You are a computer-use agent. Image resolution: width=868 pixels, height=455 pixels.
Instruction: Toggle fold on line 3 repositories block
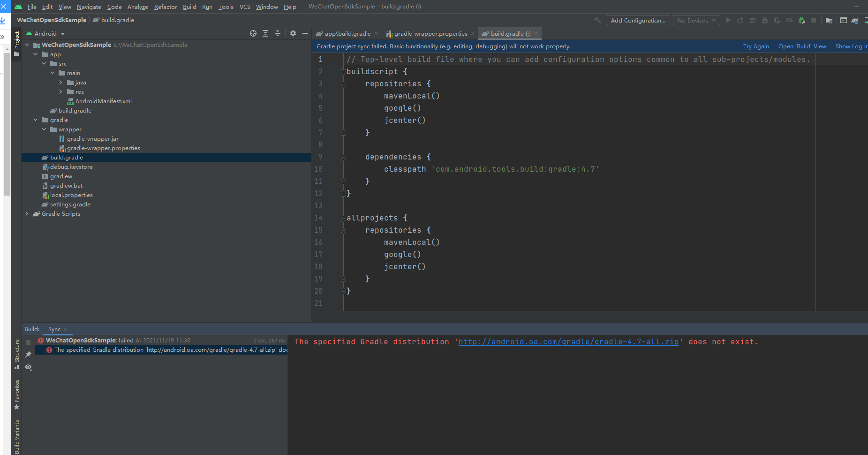(x=343, y=84)
